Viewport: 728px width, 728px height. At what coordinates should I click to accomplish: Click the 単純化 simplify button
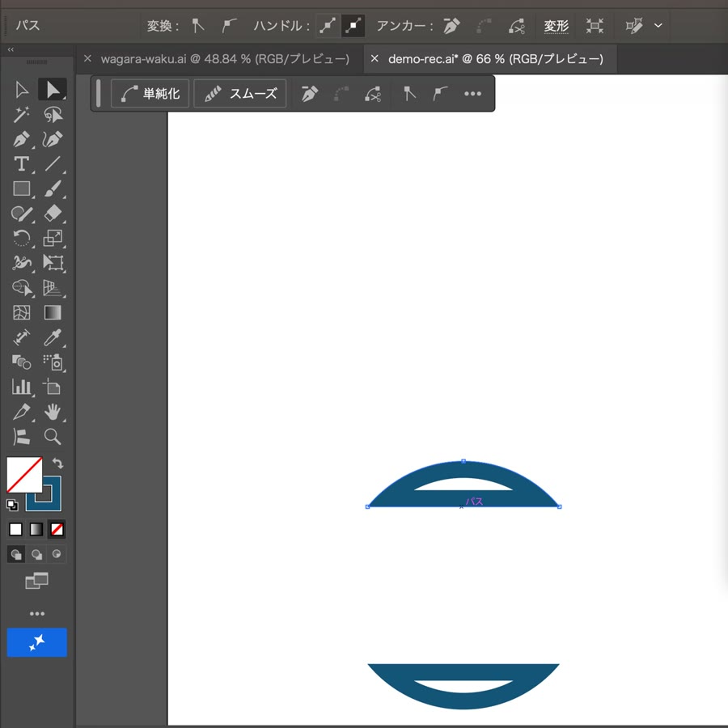[x=150, y=94]
